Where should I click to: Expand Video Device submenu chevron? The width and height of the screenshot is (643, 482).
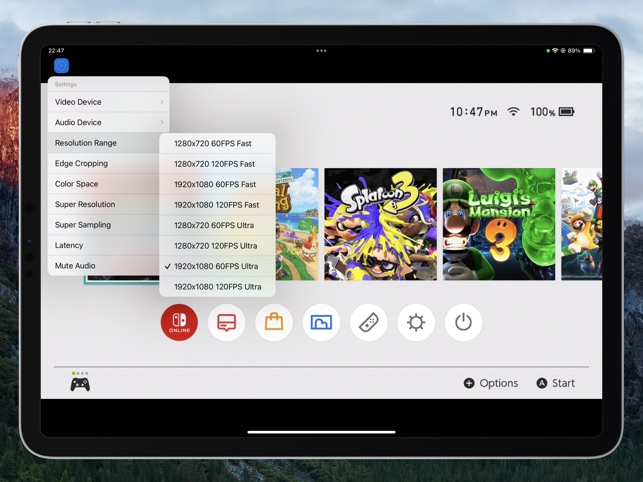(x=162, y=102)
